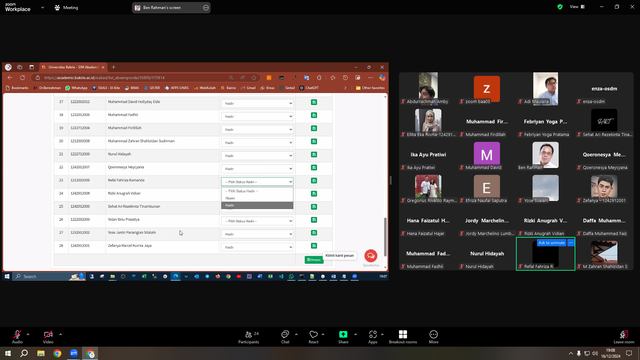Click browser back arrow in shared screen
This screenshot has height=360, width=640.
pyautogui.click(x=10, y=78)
